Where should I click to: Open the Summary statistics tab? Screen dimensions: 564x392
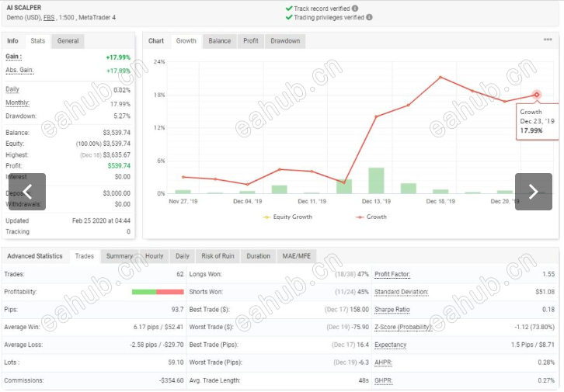click(x=120, y=256)
